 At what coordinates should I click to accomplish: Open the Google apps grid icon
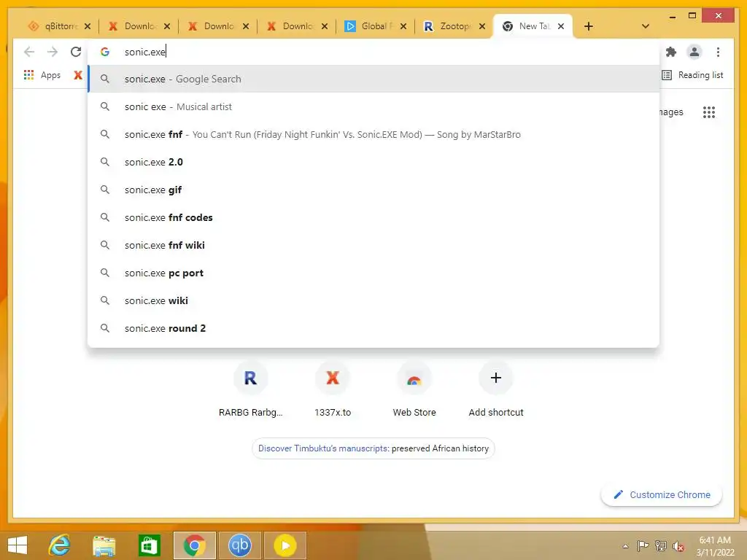(x=709, y=112)
